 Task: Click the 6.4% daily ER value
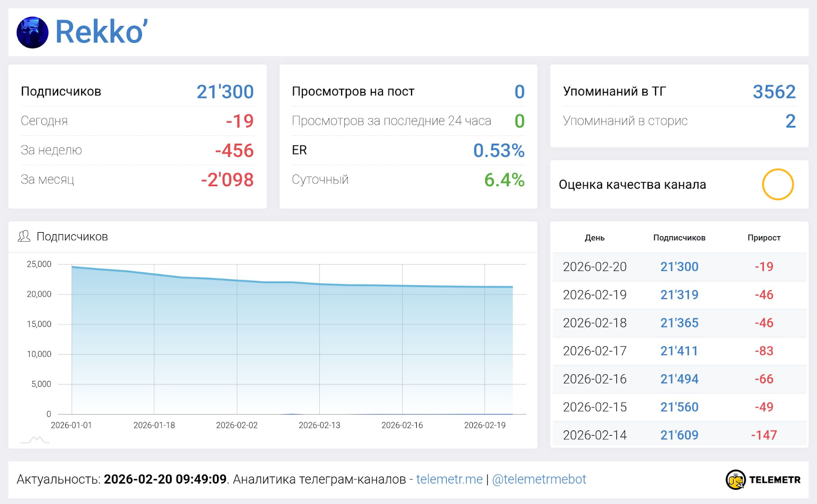click(x=504, y=180)
